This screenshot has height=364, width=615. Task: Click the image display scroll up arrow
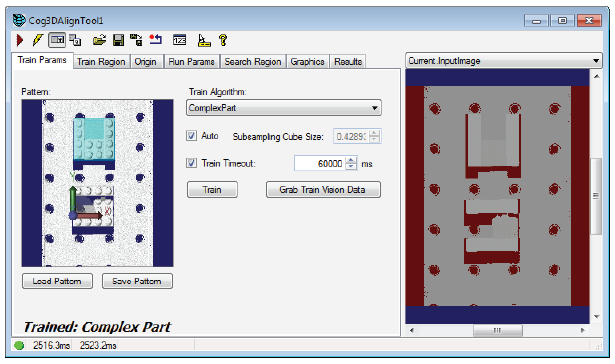596,76
